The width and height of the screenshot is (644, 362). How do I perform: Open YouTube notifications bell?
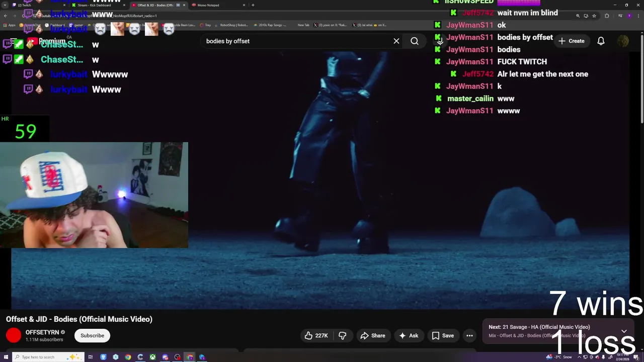(x=601, y=41)
